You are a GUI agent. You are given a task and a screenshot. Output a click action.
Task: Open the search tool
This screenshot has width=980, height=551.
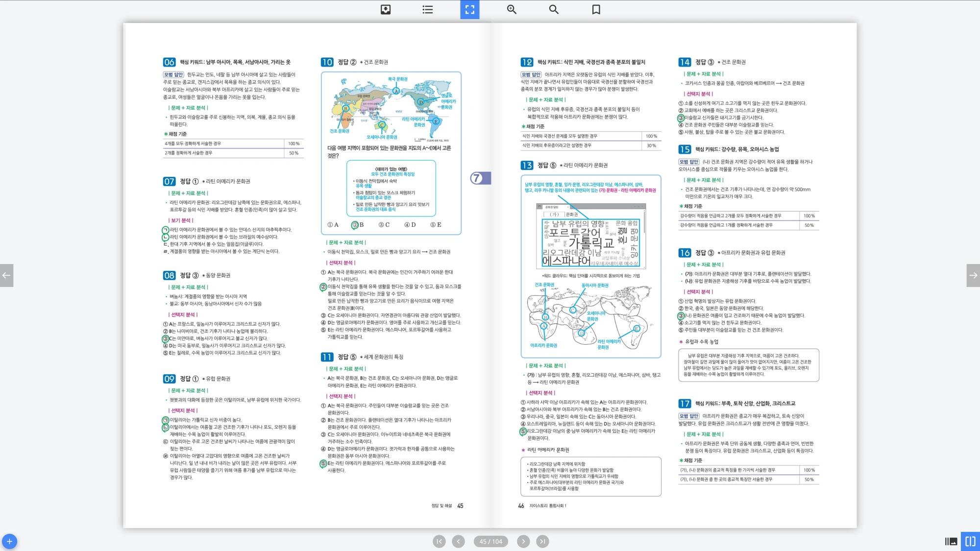tap(554, 9)
